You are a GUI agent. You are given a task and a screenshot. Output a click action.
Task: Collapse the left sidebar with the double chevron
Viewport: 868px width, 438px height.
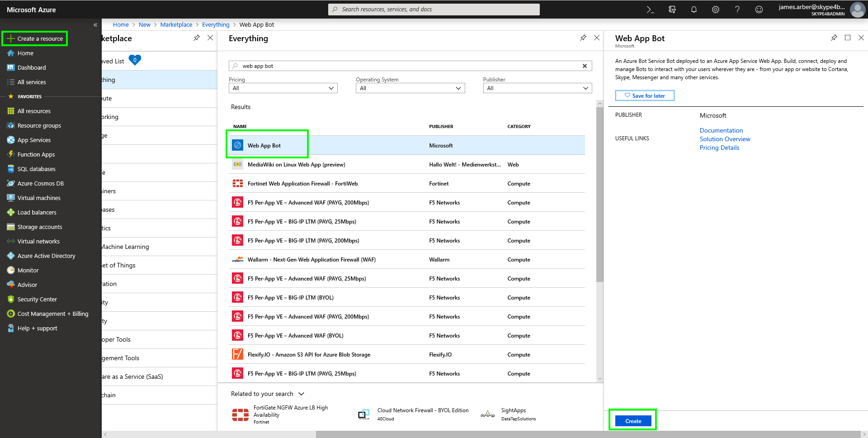pos(95,25)
